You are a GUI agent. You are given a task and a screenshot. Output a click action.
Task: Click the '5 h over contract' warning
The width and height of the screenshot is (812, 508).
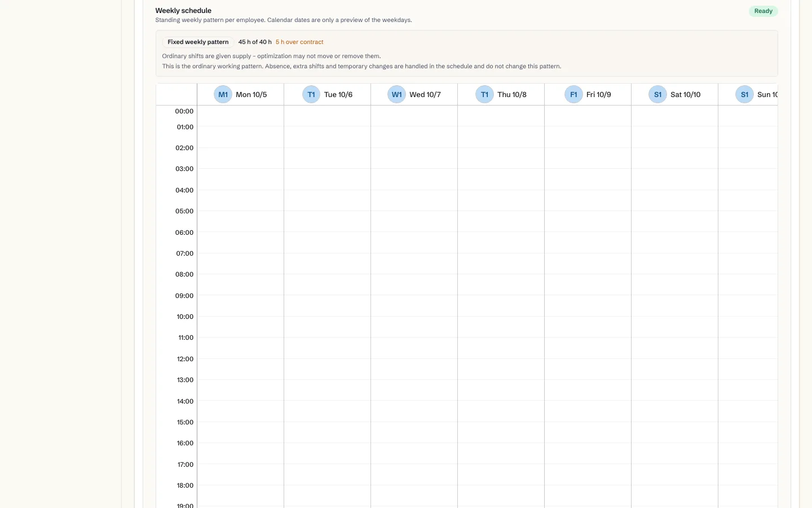299,42
